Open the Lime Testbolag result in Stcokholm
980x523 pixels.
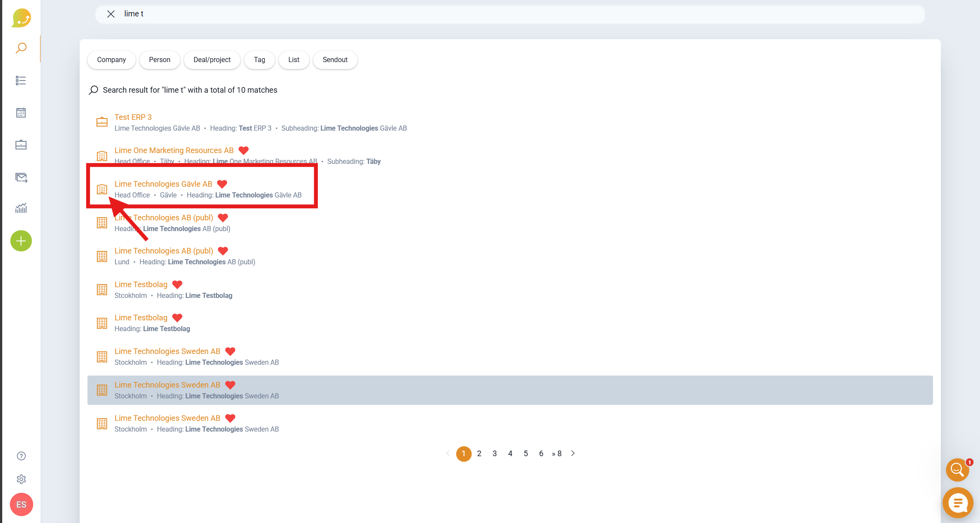pos(141,285)
